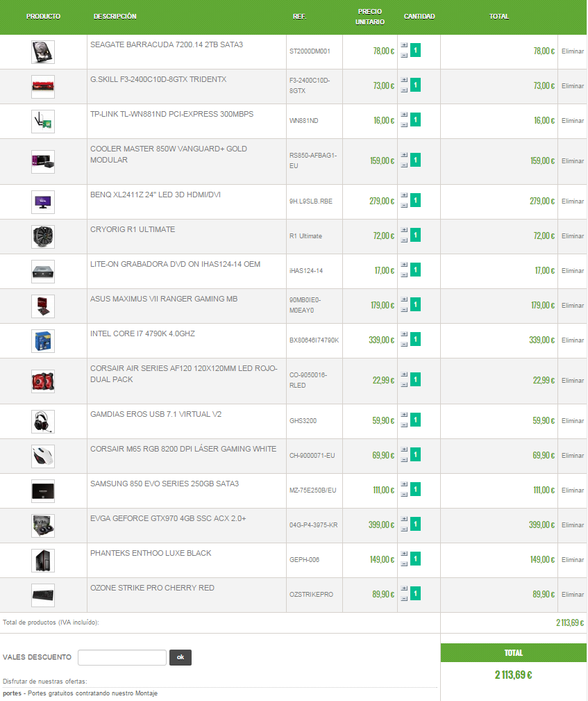The width and height of the screenshot is (588, 701).
Task: Increase quantity of Ozone Strike Pro keyboard
Action: click(404, 588)
